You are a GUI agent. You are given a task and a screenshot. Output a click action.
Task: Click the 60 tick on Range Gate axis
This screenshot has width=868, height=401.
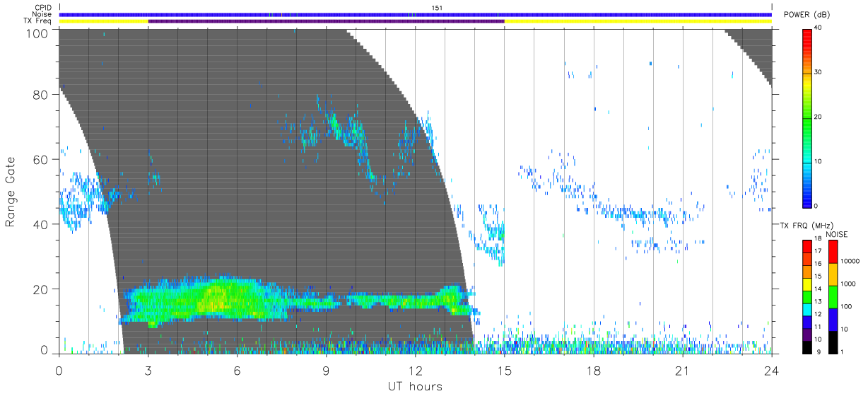[40, 160]
